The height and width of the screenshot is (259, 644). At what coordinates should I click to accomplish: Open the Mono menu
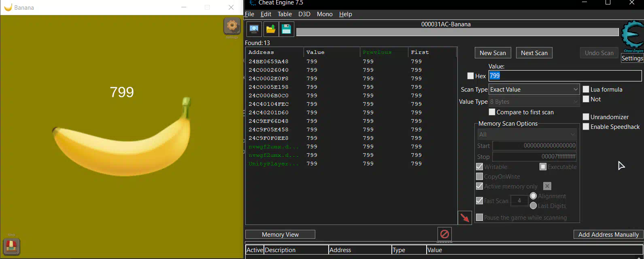pos(325,14)
